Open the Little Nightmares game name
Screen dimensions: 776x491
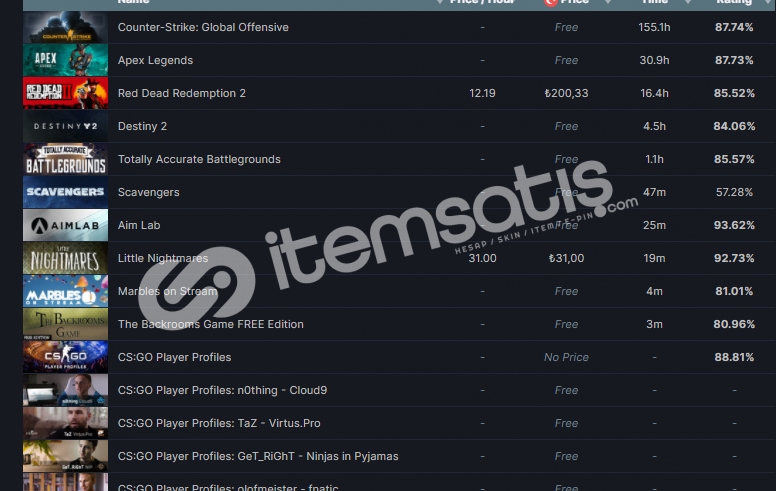pos(163,258)
